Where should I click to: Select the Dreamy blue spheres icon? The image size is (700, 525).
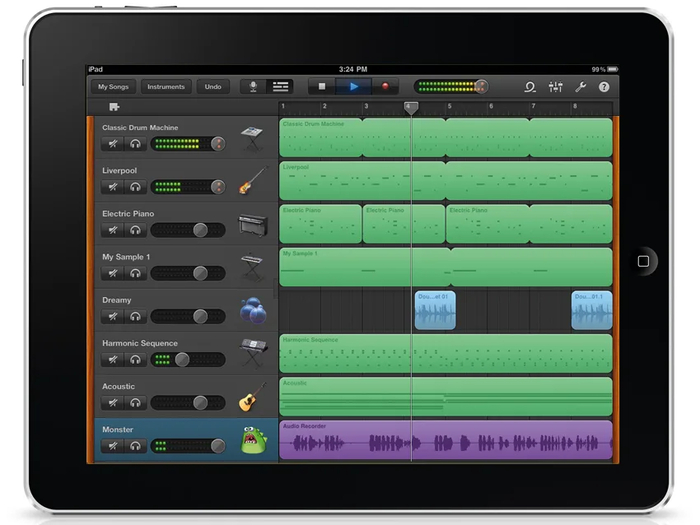point(253,310)
